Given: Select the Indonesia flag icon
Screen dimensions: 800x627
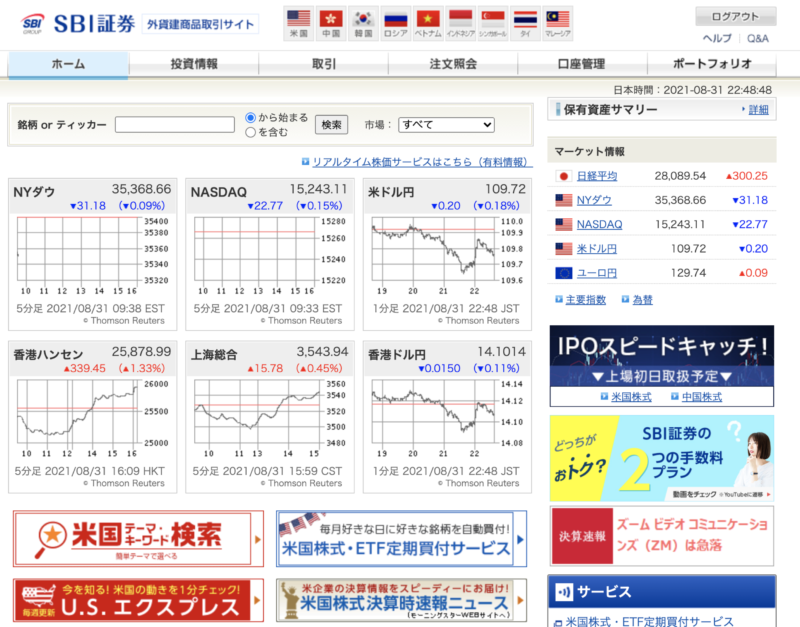Looking at the screenshot, I should [460, 23].
